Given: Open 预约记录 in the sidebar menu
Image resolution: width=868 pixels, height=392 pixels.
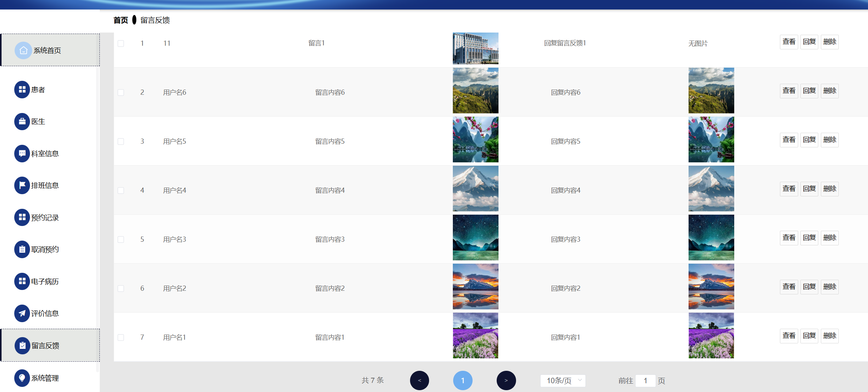Looking at the screenshot, I should (45, 218).
